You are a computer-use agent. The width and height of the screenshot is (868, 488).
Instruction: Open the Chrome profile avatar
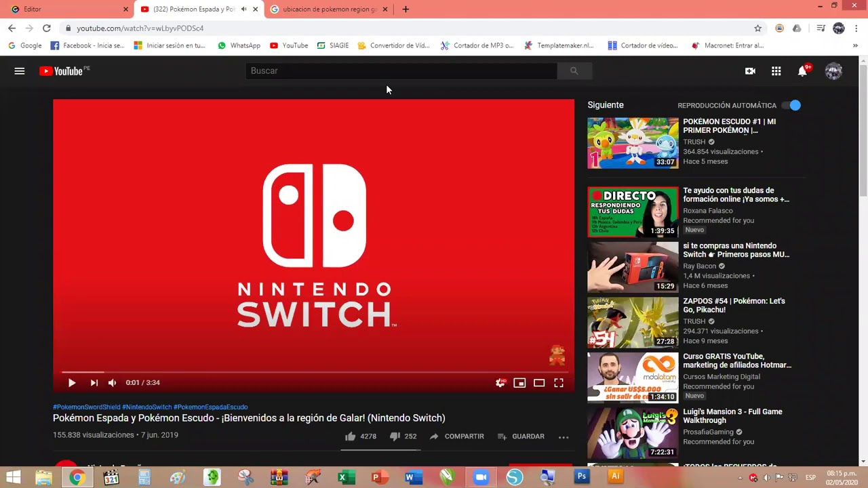coord(839,28)
